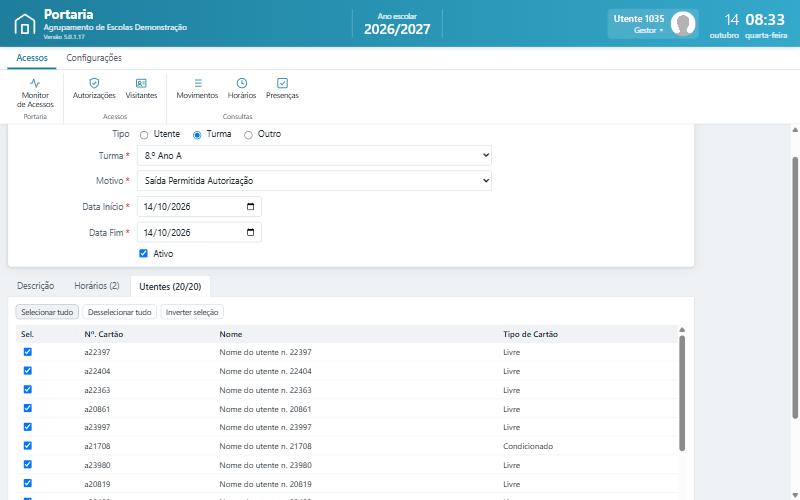This screenshot has width=800, height=500.
Task: Click the user avatar picture
Action: tap(683, 23)
